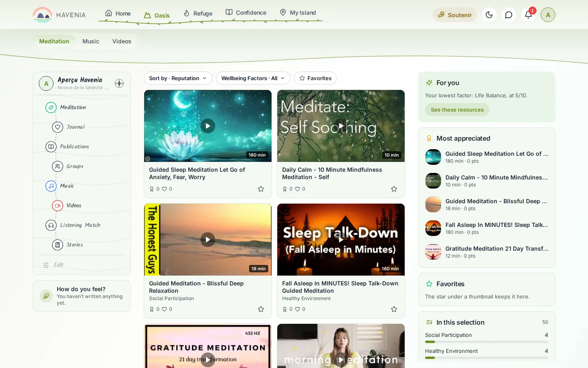
Task: Click the medal icon on Daily Calm card
Action: coord(285,189)
